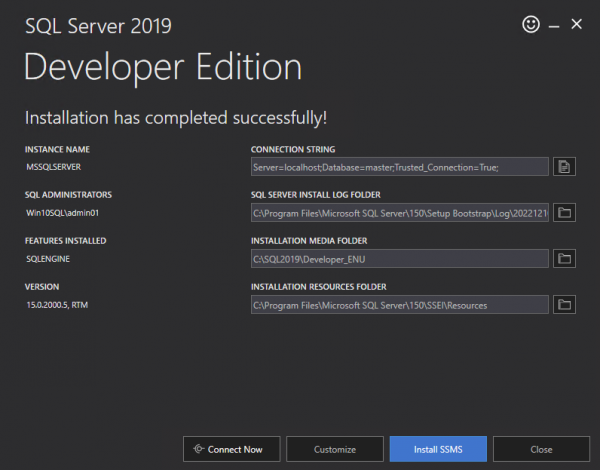Send feedback via the smiley face icon
The image size is (600, 470).
point(531,24)
